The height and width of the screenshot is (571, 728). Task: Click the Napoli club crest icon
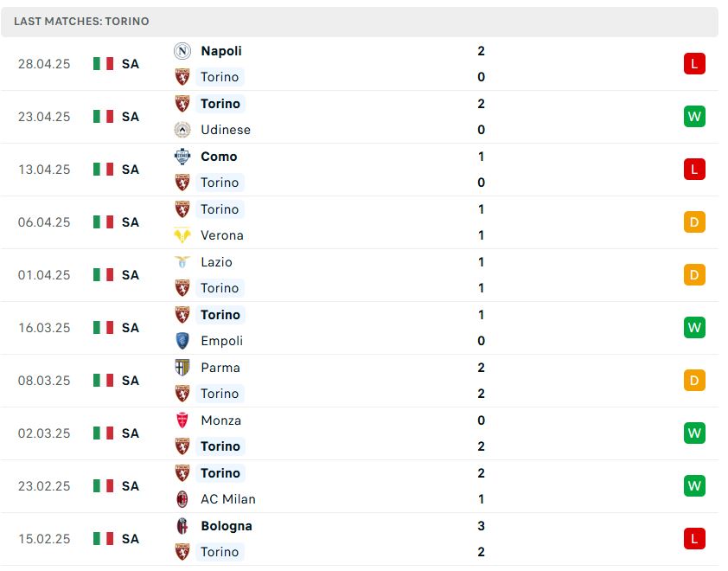tap(182, 51)
